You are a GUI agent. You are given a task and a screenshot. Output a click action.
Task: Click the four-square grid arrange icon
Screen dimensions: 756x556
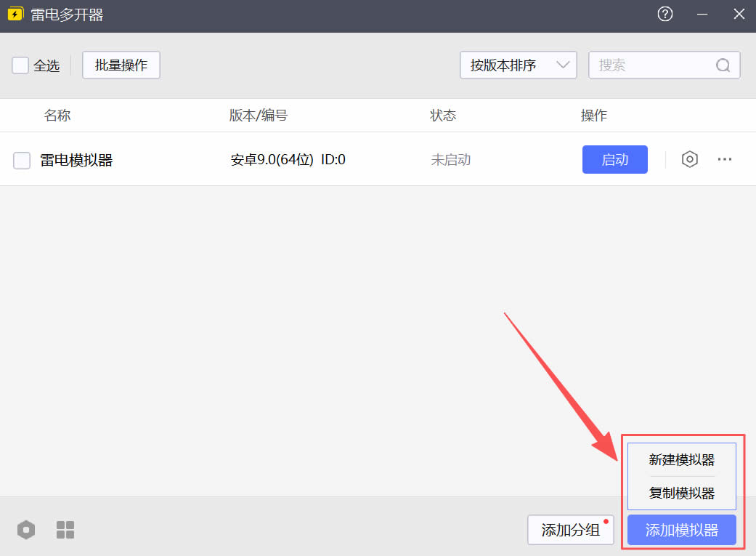(x=65, y=530)
